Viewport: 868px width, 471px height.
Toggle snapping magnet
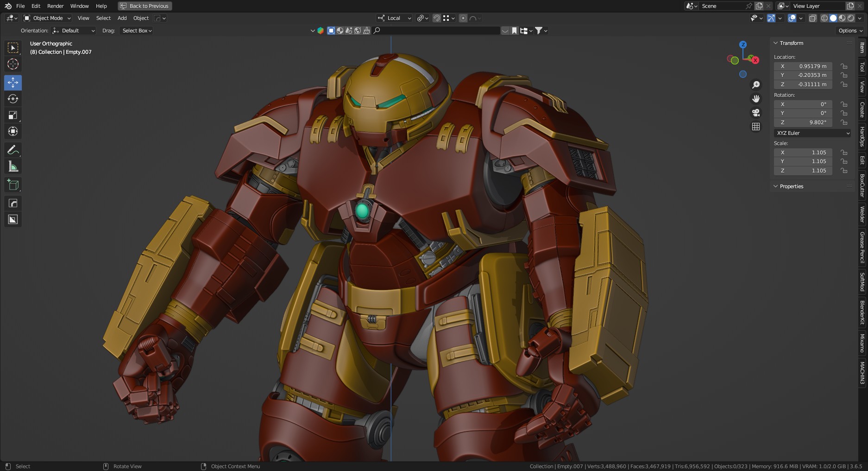coord(437,18)
